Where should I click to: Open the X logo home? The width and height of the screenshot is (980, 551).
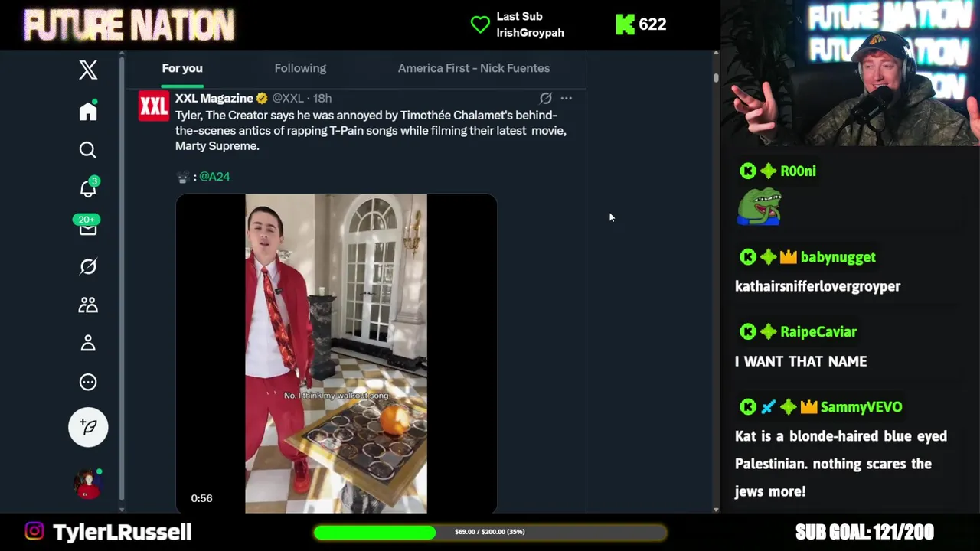[x=88, y=70]
